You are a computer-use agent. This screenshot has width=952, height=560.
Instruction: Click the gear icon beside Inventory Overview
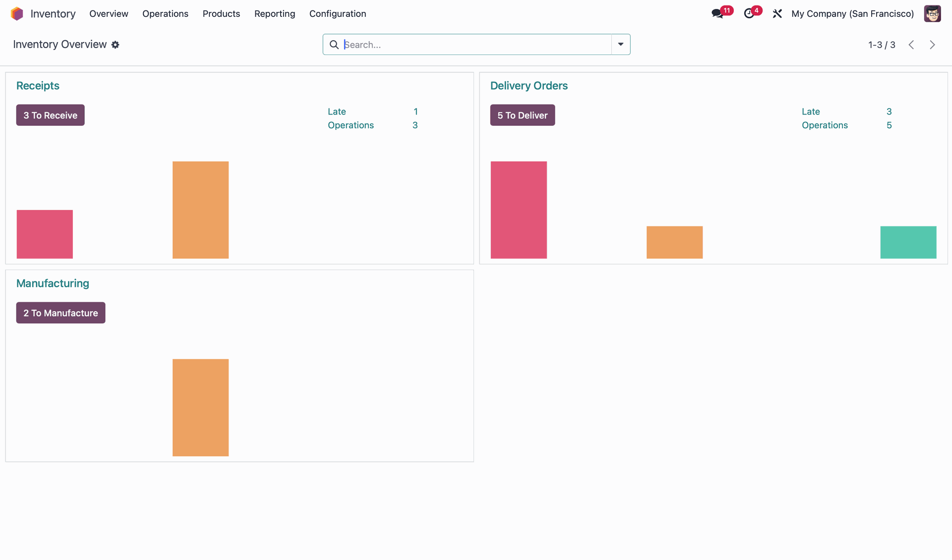pos(116,45)
